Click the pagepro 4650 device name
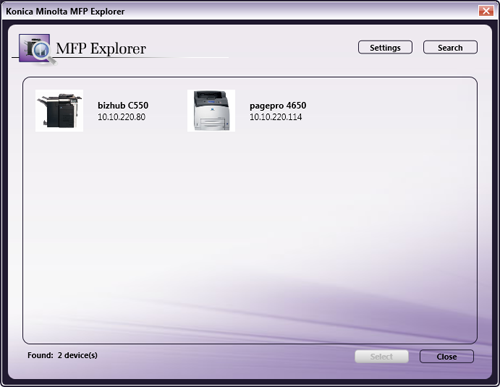500x387 pixels. pyautogui.click(x=278, y=106)
